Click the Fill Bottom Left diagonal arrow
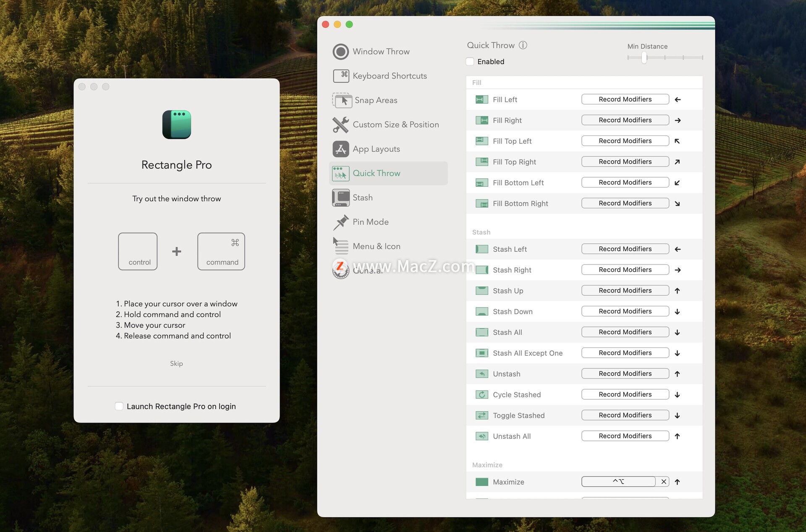Image resolution: width=806 pixels, height=532 pixels. click(x=677, y=183)
